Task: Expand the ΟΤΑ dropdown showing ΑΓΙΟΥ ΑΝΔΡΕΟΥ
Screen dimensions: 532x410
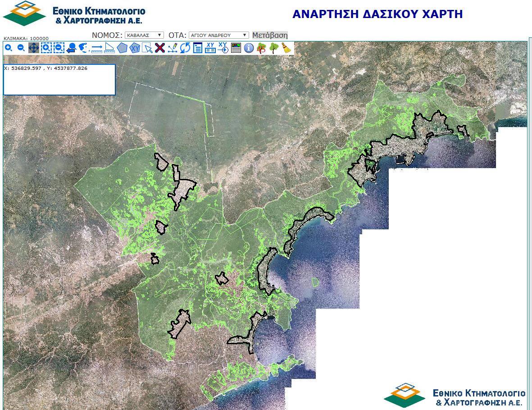Action: (218, 35)
